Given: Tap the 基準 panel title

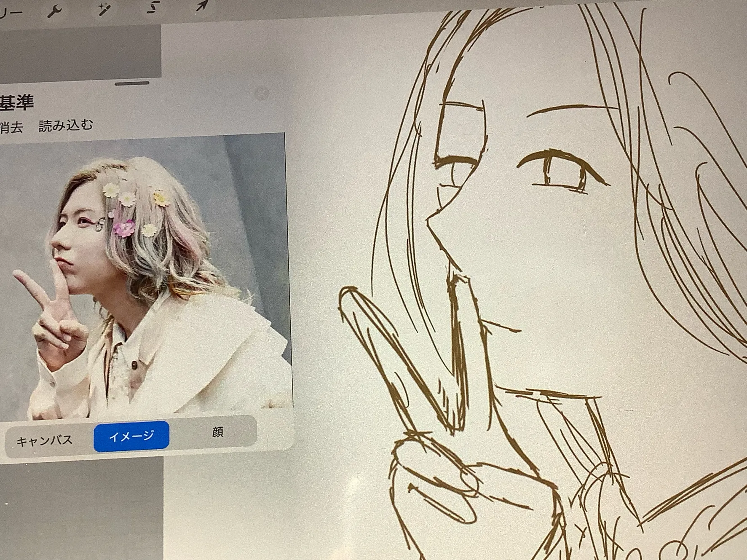Looking at the screenshot, I should click(x=16, y=103).
